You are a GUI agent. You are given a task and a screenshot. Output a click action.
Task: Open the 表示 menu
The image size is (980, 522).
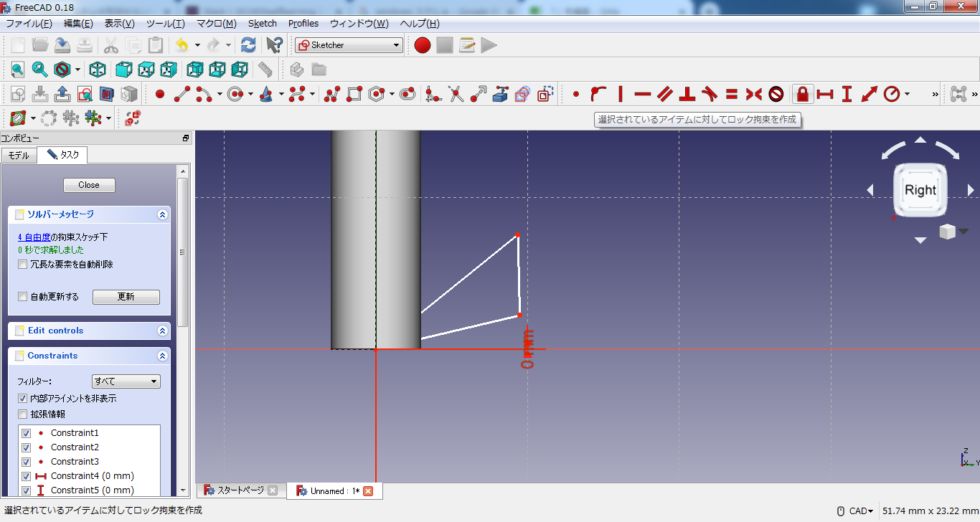coord(119,24)
